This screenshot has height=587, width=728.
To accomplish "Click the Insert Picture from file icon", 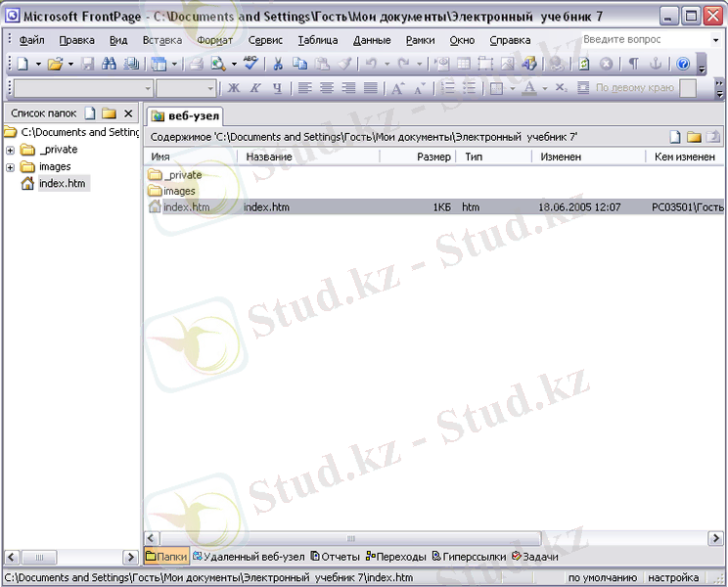I will [x=508, y=64].
